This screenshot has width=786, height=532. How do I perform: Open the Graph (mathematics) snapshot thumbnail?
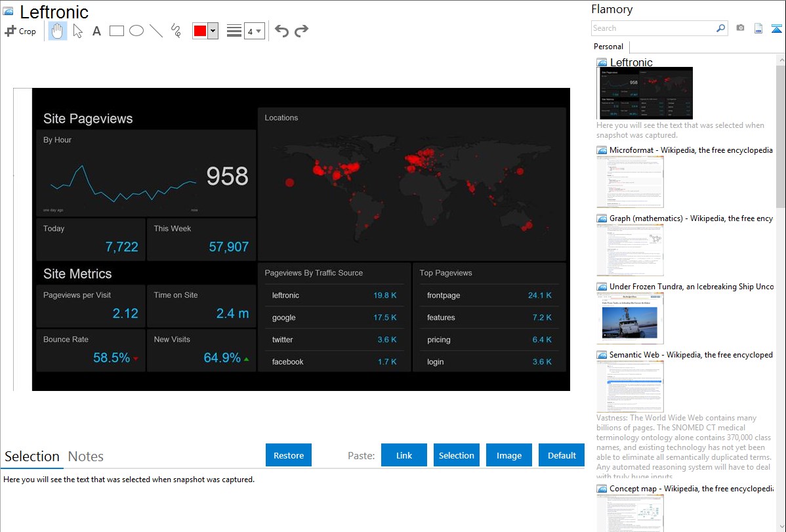(630, 250)
